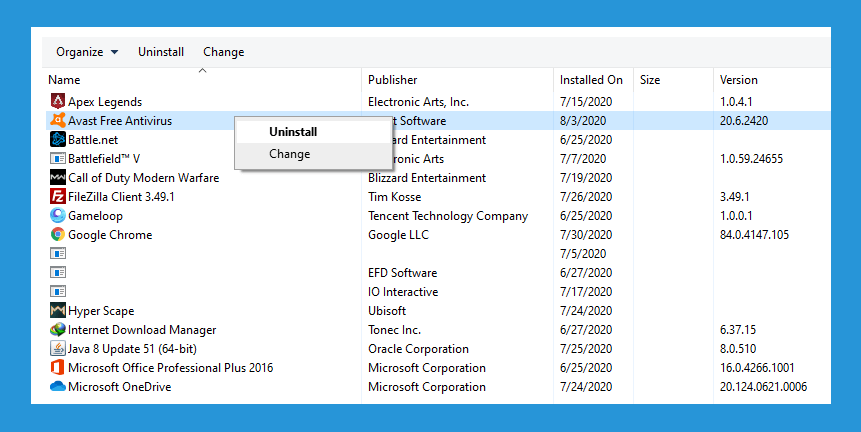Screen dimensions: 861x432
Task: Select the Apex Legends entry name
Action: pos(105,102)
